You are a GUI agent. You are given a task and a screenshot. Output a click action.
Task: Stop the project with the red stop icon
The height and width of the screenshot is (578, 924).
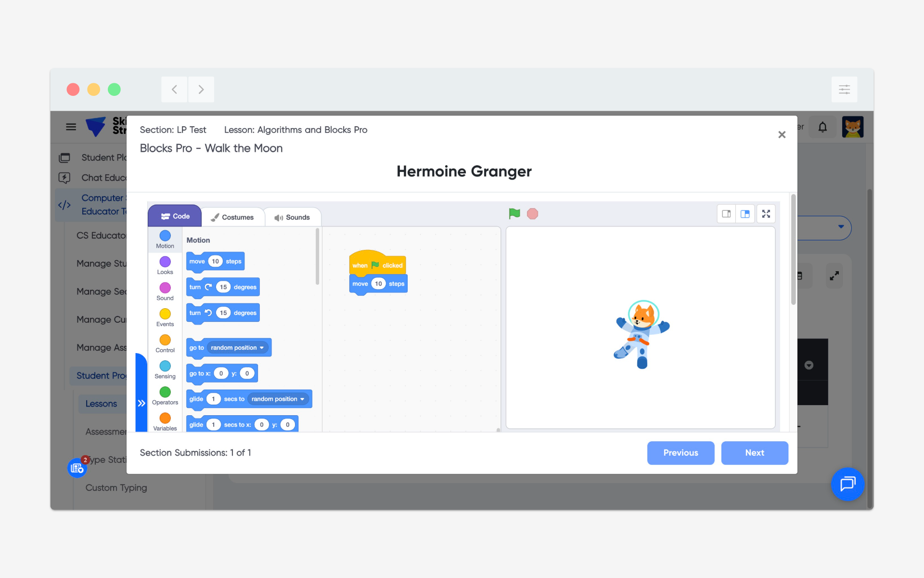tap(532, 213)
